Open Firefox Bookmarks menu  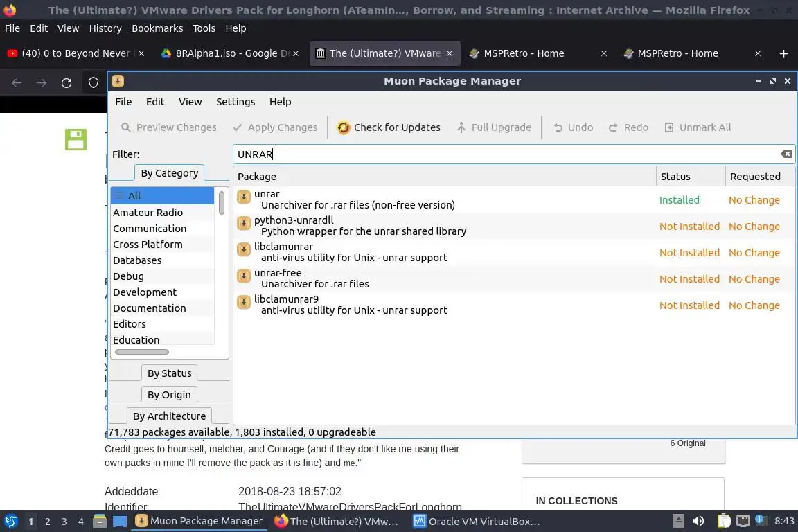click(x=157, y=28)
